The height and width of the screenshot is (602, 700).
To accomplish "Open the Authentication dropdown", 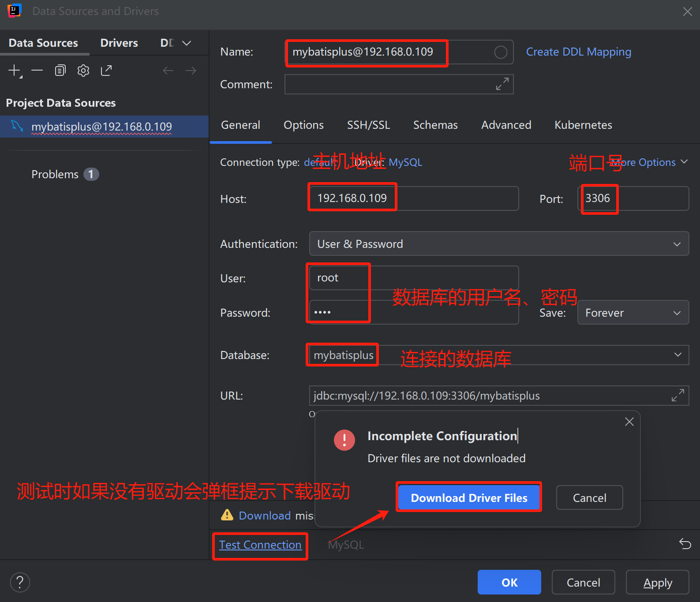I will pyautogui.click(x=499, y=243).
